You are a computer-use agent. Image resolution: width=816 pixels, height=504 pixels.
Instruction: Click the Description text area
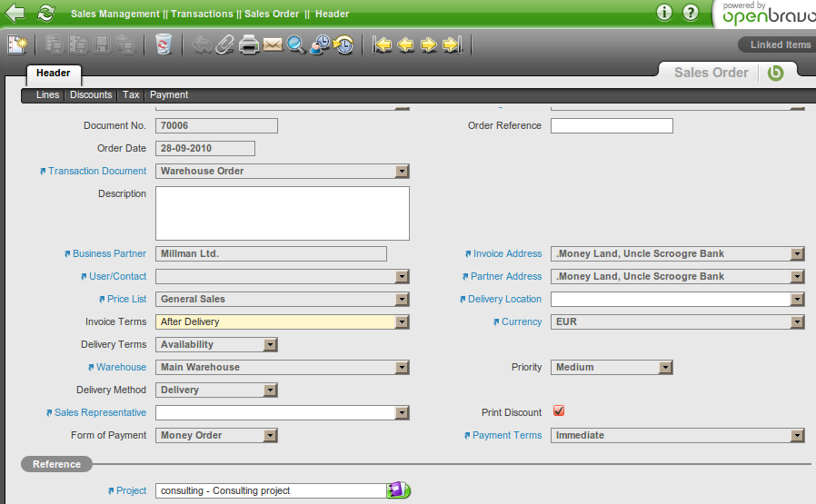pos(283,213)
